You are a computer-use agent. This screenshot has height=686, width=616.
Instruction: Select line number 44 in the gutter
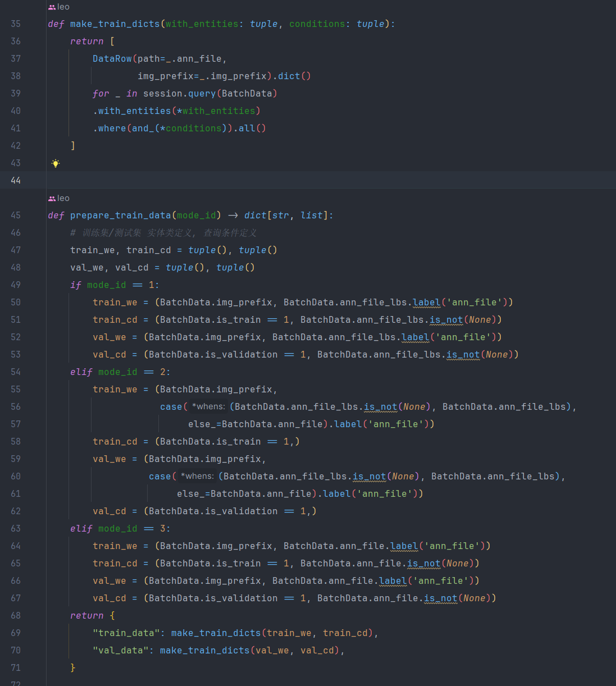coord(16,180)
